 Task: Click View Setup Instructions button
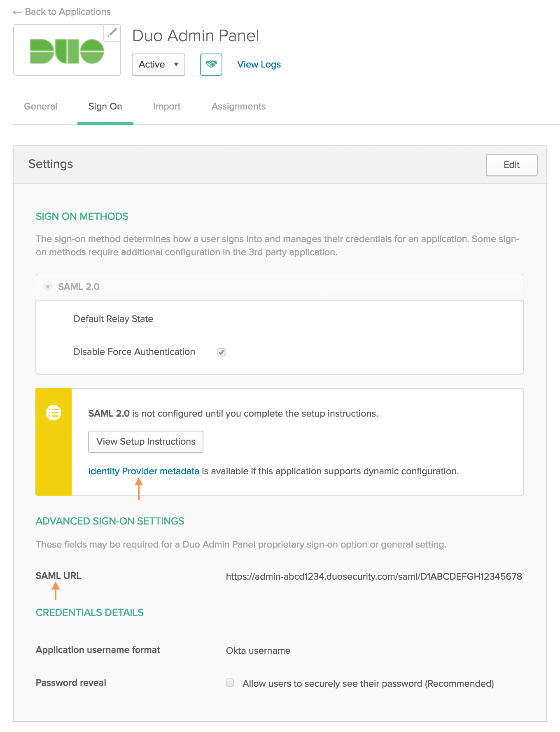coord(146,442)
